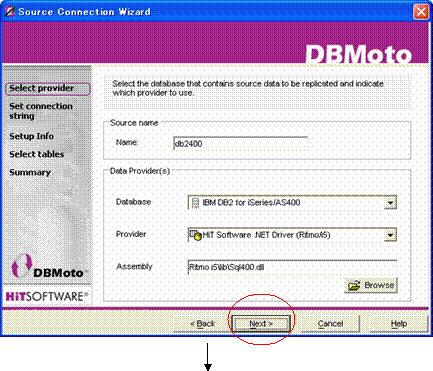This screenshot has height=371, width=433.
Task: Focus the source Name input field
Action: (x=240, y=144)
